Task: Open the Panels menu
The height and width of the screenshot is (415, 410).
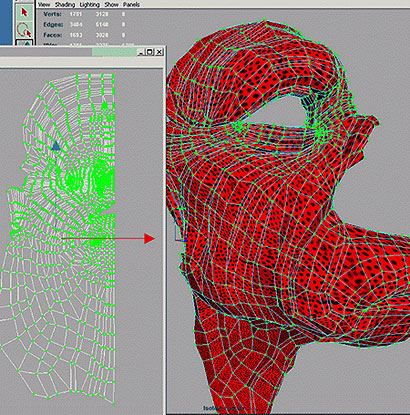Action: (x=131, y=4)
